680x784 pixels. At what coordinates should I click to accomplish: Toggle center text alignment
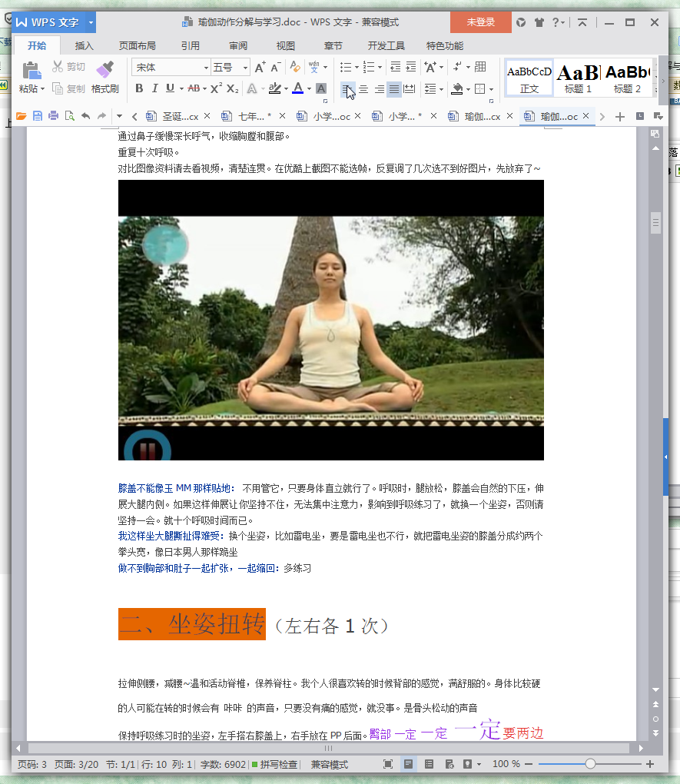coord(363,89)
